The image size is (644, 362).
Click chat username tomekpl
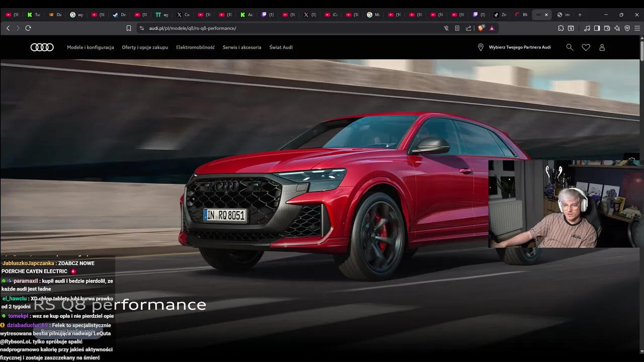pos(19,316)
